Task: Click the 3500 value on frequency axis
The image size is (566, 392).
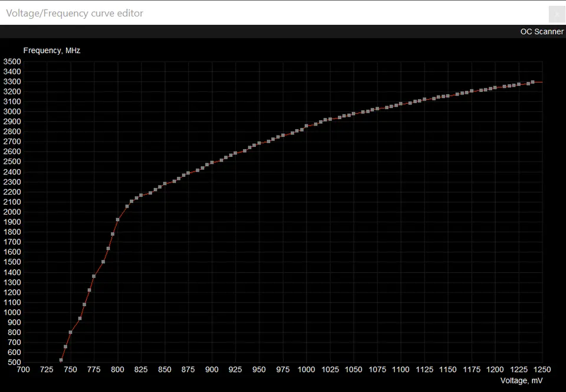Action: (12, 62)
